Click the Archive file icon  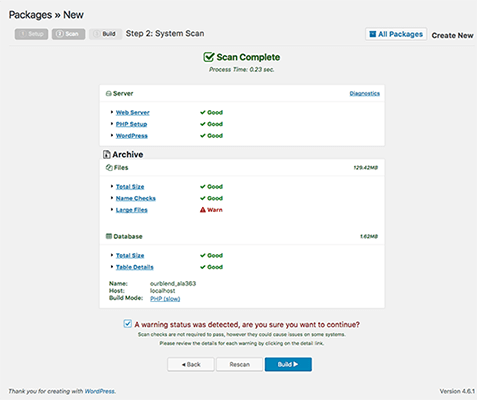[107, 154]
